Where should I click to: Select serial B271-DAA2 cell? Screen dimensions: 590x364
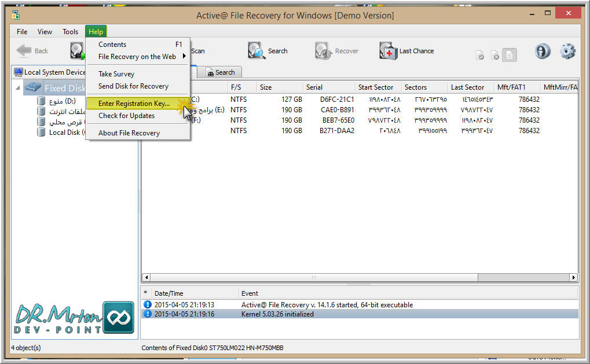click(x=337, y=131)
